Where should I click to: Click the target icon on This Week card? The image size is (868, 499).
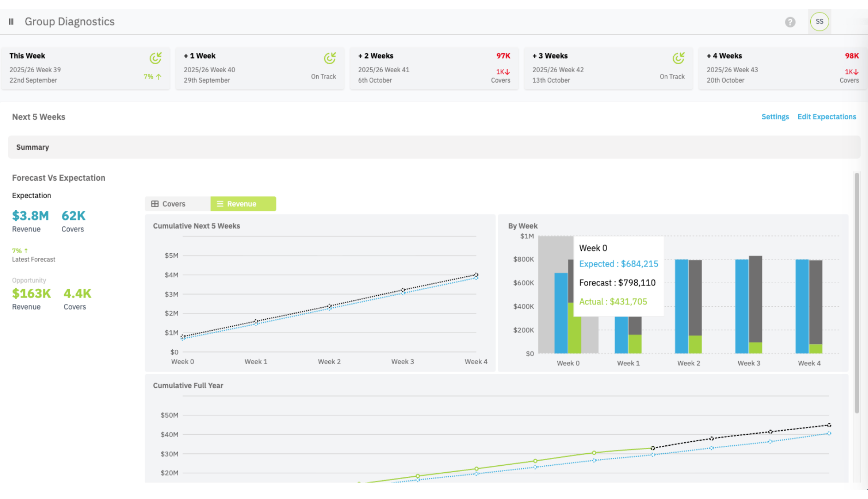[x=155, y=58]
